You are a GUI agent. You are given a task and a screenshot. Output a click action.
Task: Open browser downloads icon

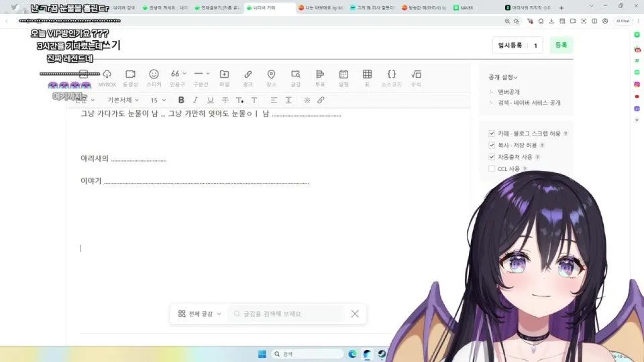coord(551,21)
